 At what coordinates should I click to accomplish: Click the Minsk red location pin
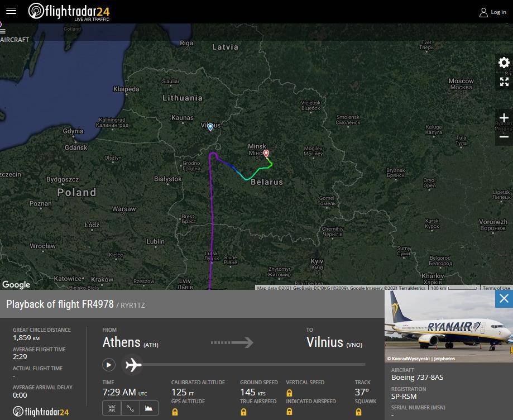tap(266, 154)
